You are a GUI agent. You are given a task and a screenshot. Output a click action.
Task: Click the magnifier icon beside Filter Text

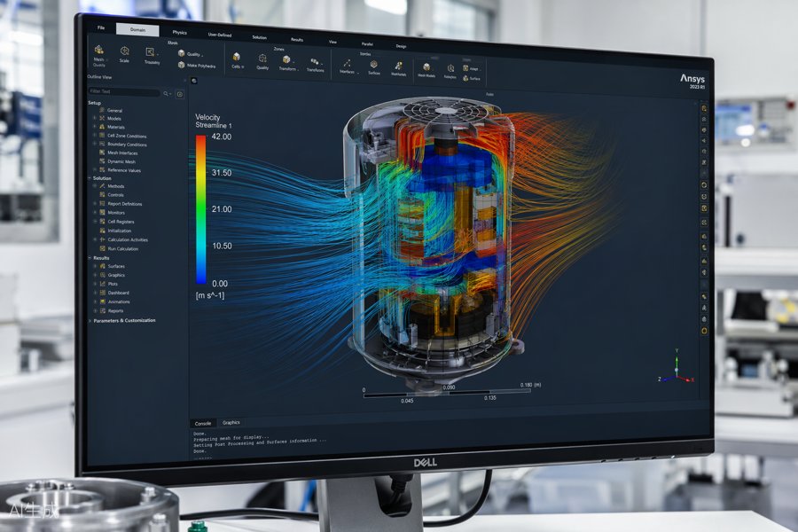pos(166,93)
